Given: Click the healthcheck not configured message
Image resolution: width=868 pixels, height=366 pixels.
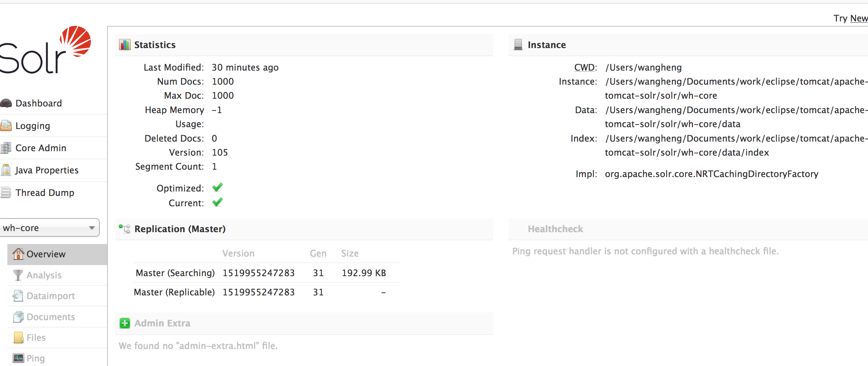Looking at the screenshot, I should tap(645, 251).
